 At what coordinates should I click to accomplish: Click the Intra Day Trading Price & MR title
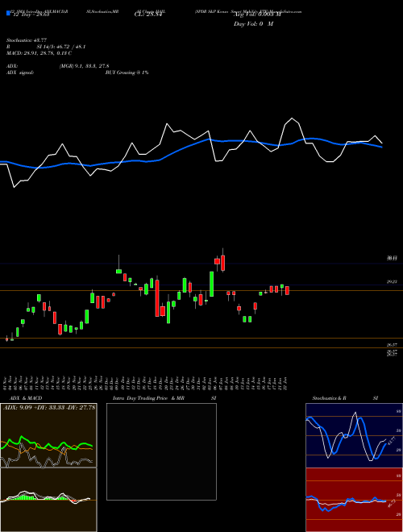pos(148,398)
